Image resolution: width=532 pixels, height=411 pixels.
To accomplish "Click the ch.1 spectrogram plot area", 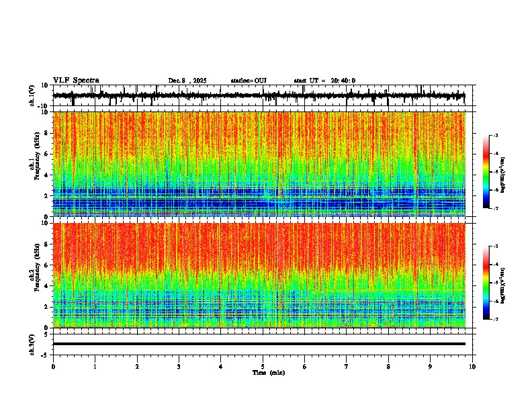I will pyautogui.click(x=259, y=164).
